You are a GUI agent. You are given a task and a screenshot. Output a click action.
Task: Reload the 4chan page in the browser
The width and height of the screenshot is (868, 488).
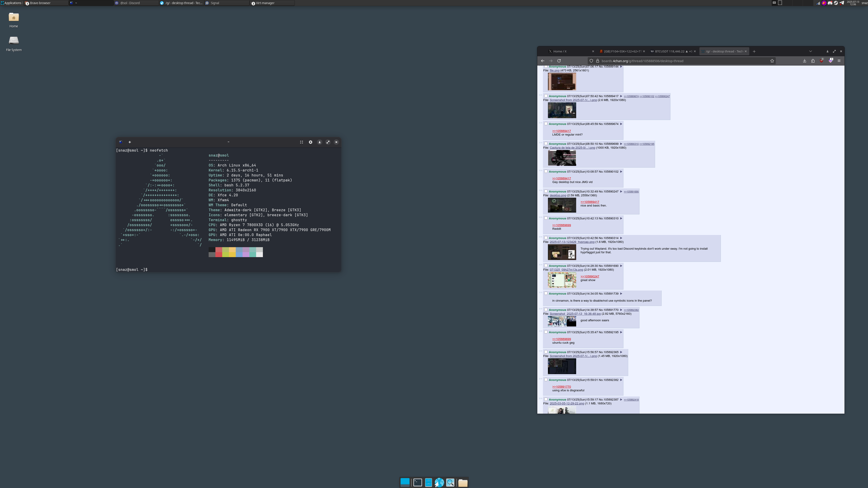(559, 61)
